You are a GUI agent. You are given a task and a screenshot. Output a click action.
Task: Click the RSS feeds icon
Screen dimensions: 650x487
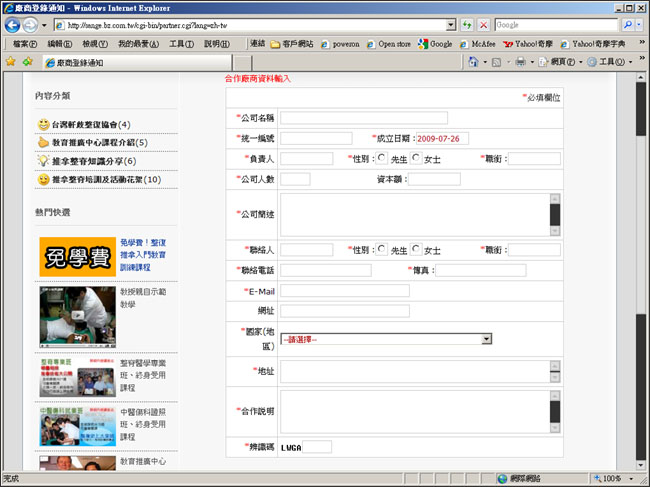(x=496, y=62)
